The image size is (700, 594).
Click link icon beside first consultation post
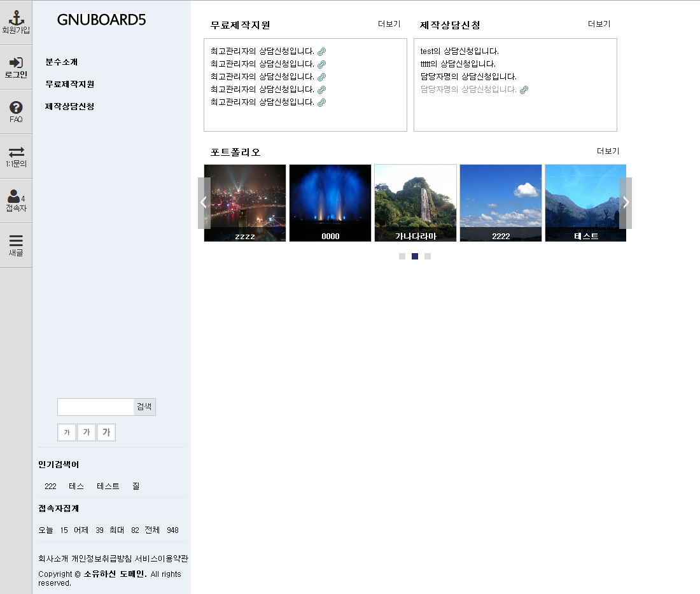tap(322, 52)
